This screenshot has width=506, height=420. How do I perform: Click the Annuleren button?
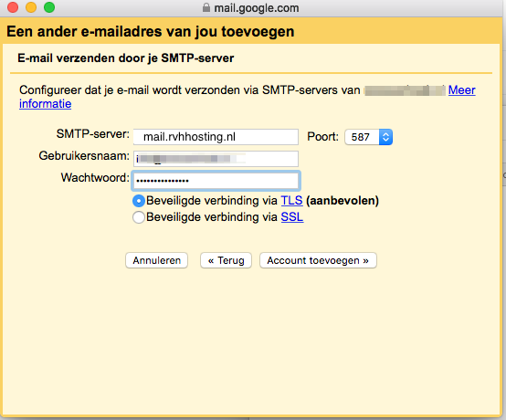coord(156,260)
